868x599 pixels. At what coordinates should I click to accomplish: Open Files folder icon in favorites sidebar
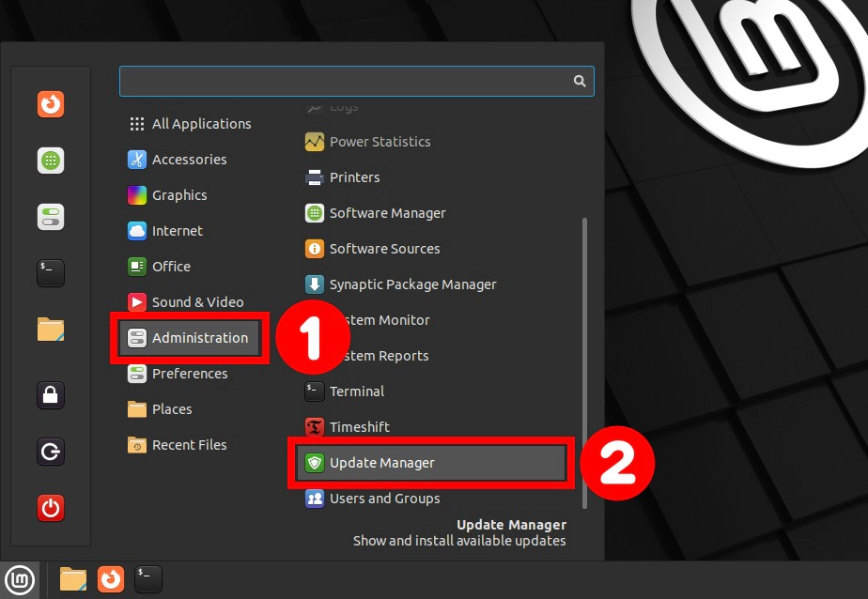pyautogui.click(x=51, y=330)
